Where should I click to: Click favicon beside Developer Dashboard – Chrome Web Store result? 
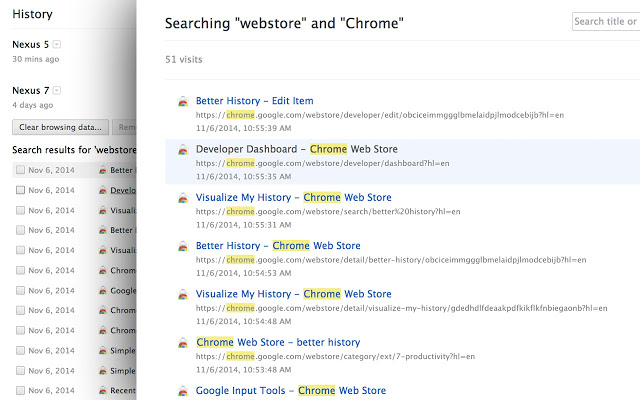[x=183, y=150]
